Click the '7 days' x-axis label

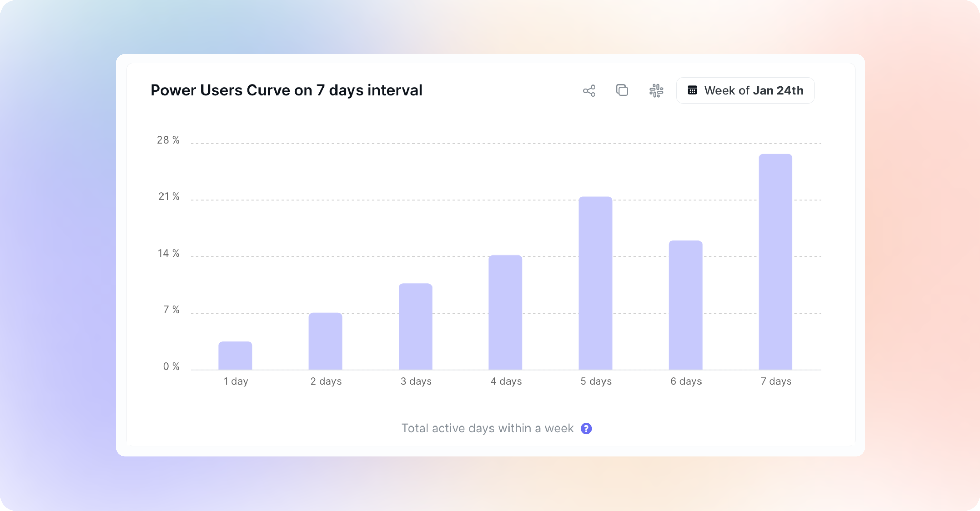coord(776,381)
